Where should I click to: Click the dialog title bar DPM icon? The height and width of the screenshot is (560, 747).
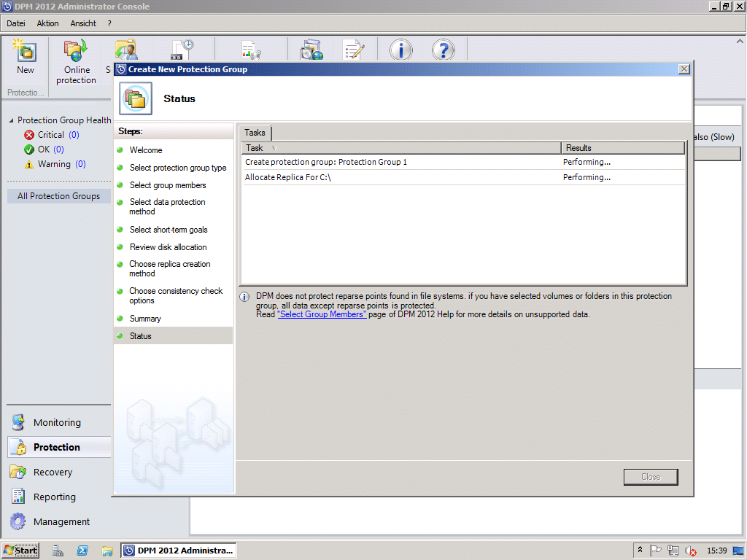coord(121,69)
